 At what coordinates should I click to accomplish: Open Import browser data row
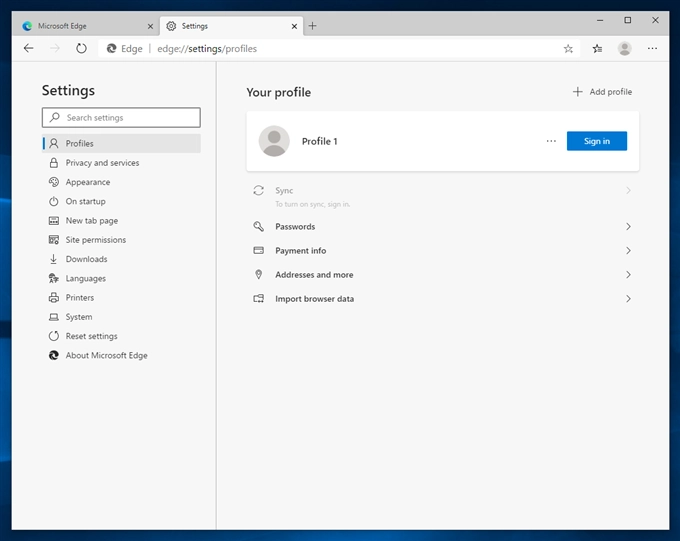(442, 299)
